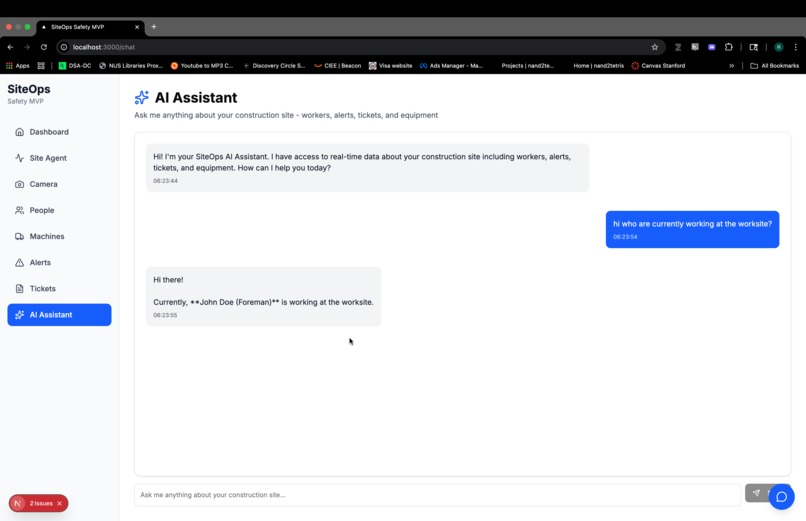Image resolution: width=806 pixels, height=521 pixels.
Task: Click the Z extension icon in the browser toolbar
Action: click(678, 47)
